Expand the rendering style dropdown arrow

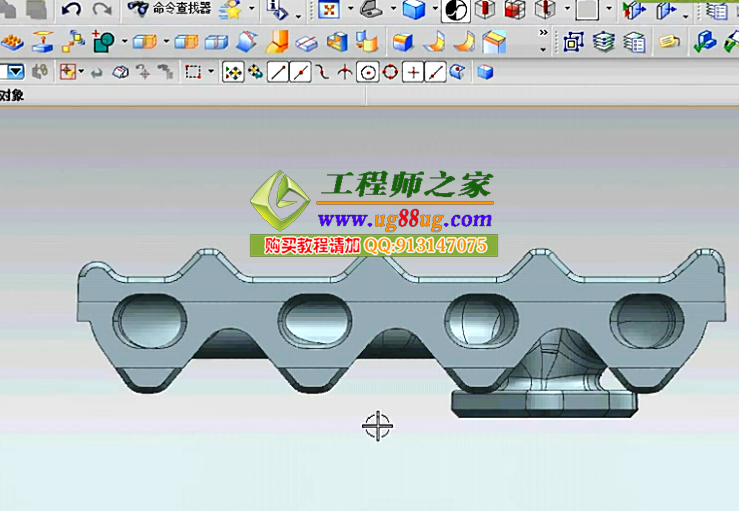point(435,8)
